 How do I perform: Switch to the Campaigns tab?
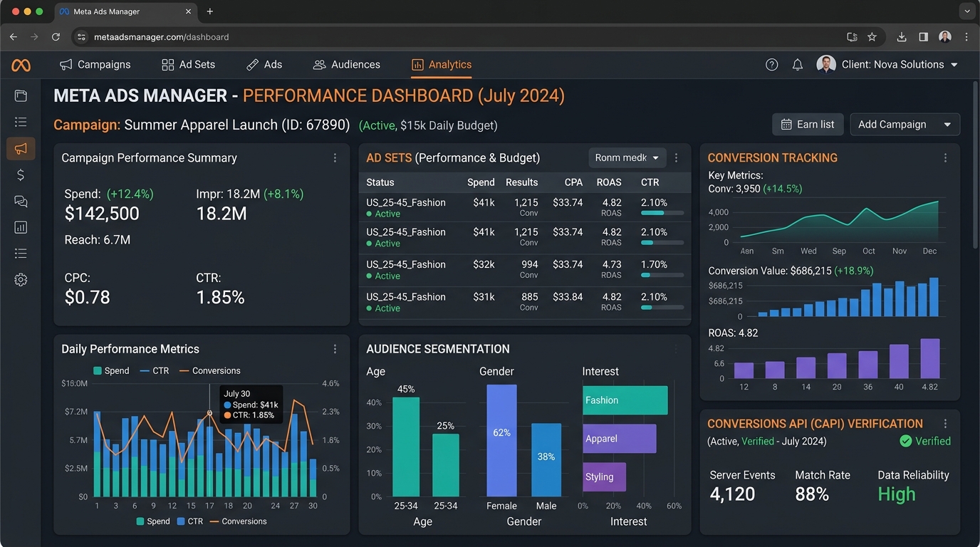[x=95, y=65]
